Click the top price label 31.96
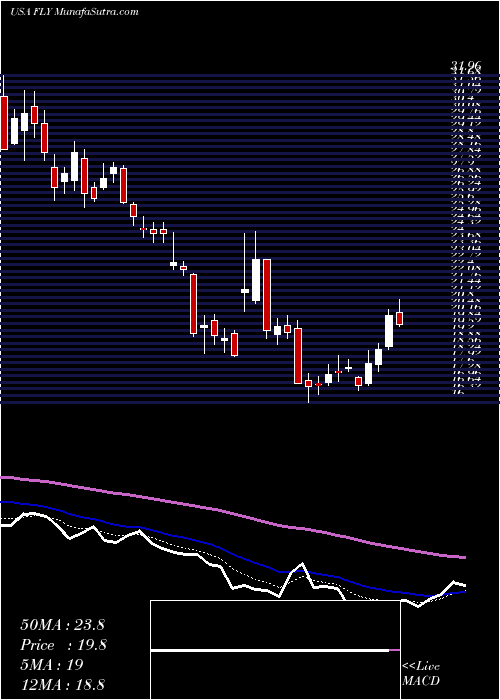 pos(466,68)
